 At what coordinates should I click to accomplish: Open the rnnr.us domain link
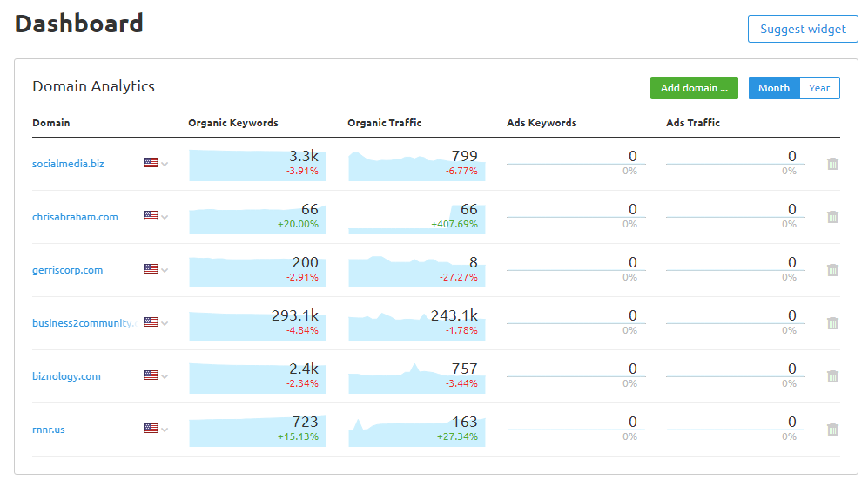point(48,430)
